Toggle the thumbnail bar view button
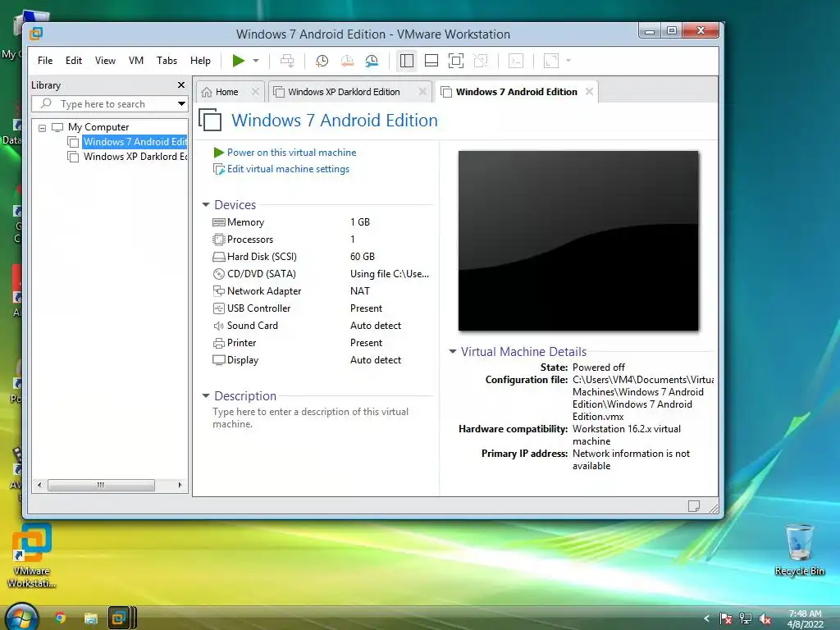The width and height of the screenshot is (840, 630). 431,61
